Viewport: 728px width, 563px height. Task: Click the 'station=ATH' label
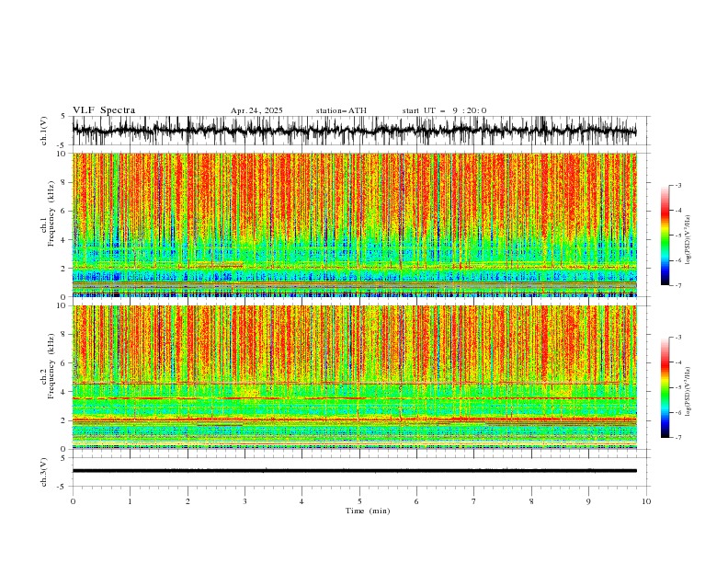click(x=341, y=110)
